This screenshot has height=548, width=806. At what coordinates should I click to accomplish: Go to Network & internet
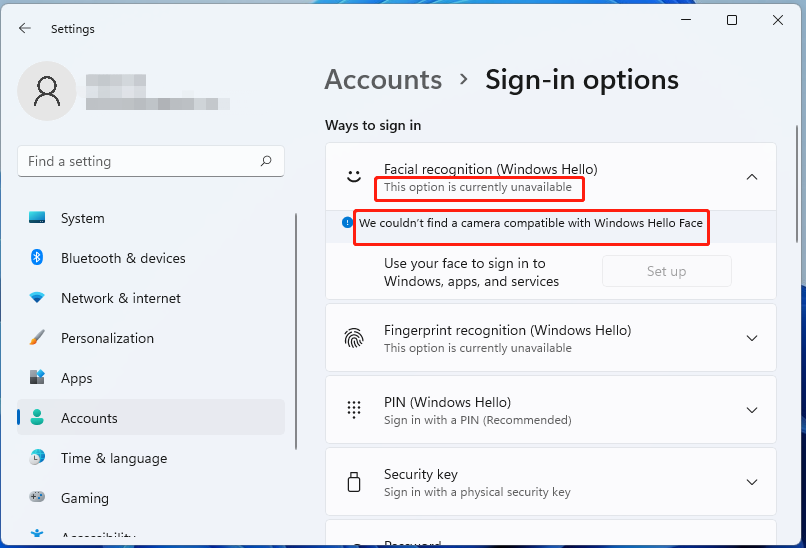tap(151, 298)
